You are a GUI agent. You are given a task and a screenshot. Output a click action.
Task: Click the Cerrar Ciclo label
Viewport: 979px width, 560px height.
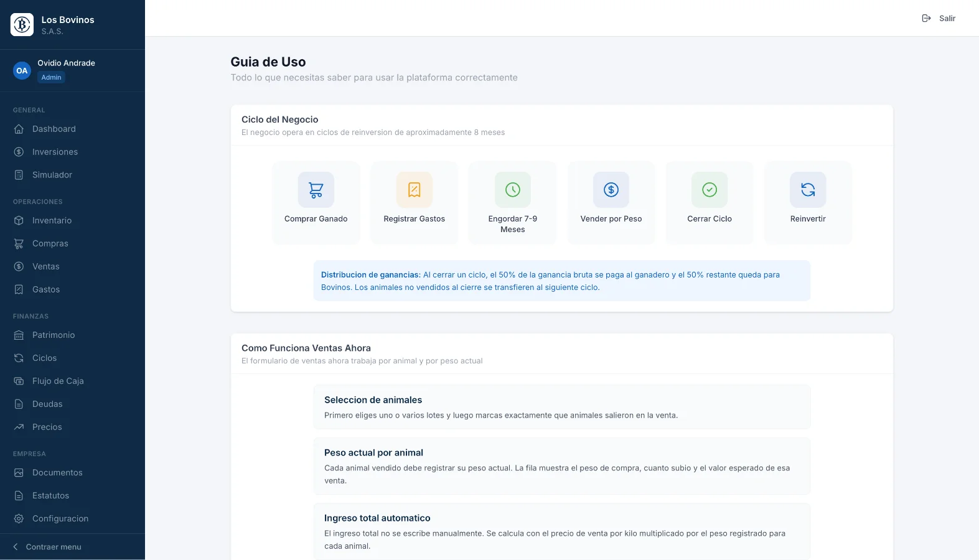coord(710,219)
